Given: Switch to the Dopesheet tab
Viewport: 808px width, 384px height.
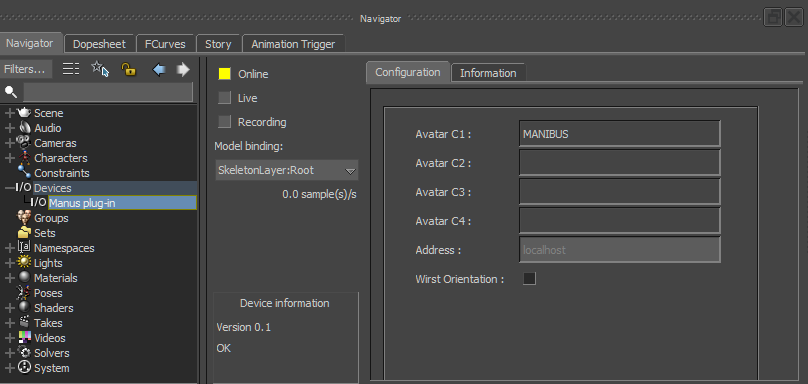Looking at the screenshot, I should [99, 44].
